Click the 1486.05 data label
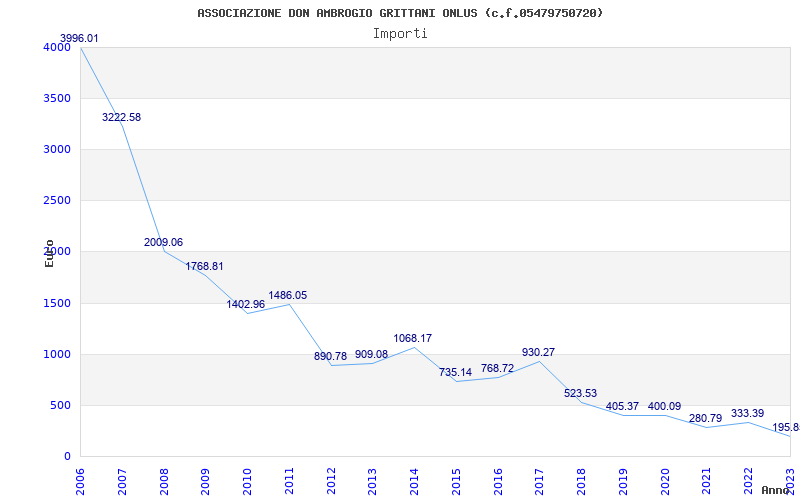The height and width of the screenshot is (500, 800). click(x=288, y=295)
